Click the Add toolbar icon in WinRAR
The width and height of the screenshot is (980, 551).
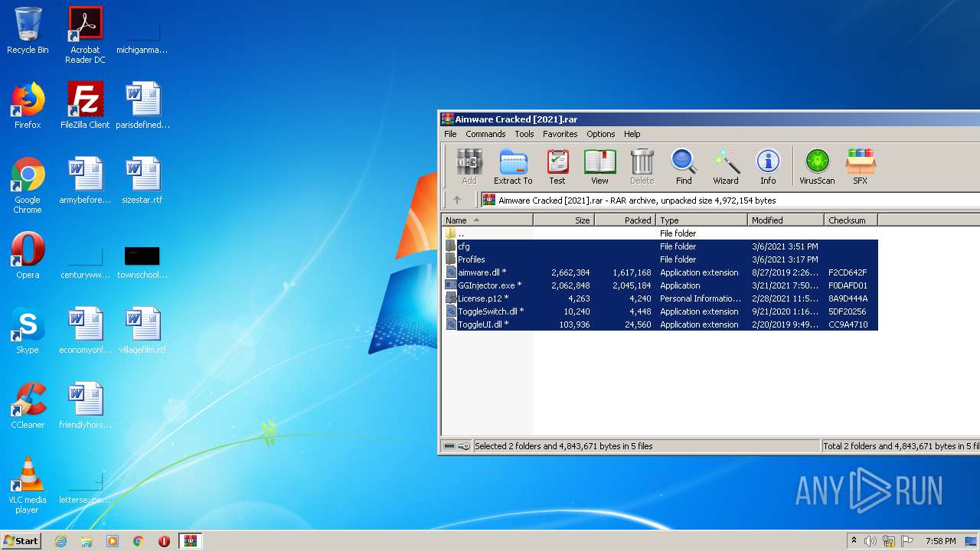(x=469, y=167)
